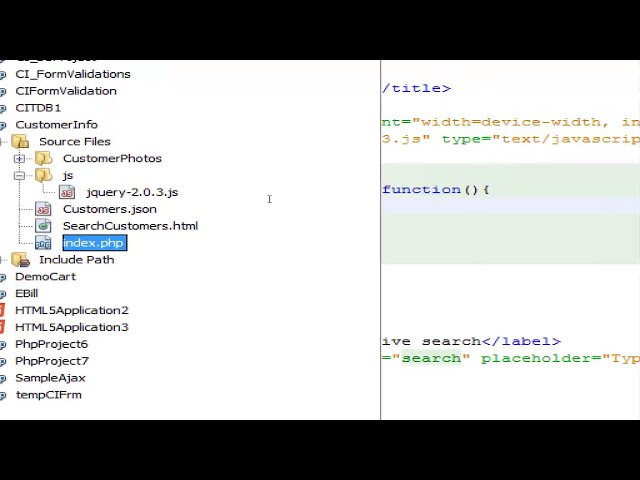The height and width of the screenshot is (480, 640).
Task: Collapse the js folder
Action: click(19, 176)
